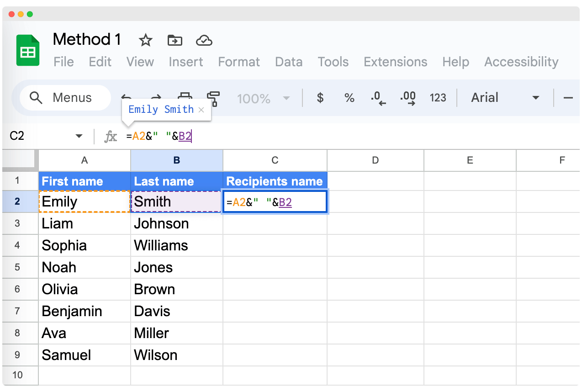Viewport: 582px width, 392px height.
Task: Click the cloud save status icon
Action: coord(204,40)
